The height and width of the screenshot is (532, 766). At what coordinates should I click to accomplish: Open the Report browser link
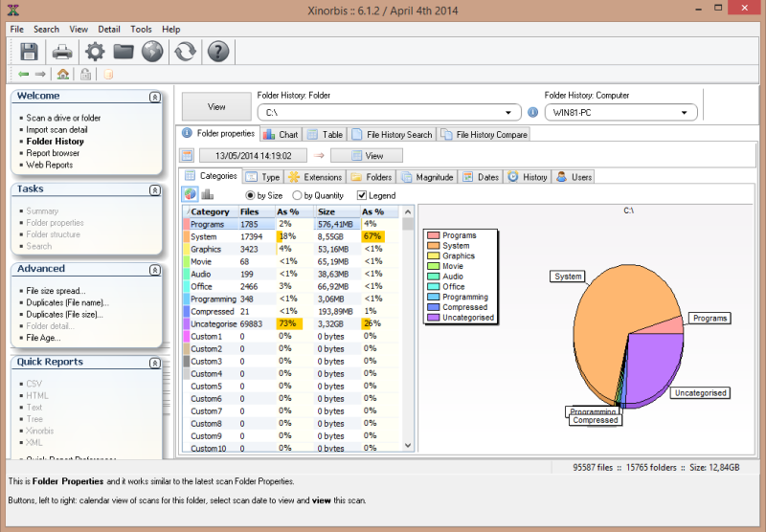coord(53,153)
